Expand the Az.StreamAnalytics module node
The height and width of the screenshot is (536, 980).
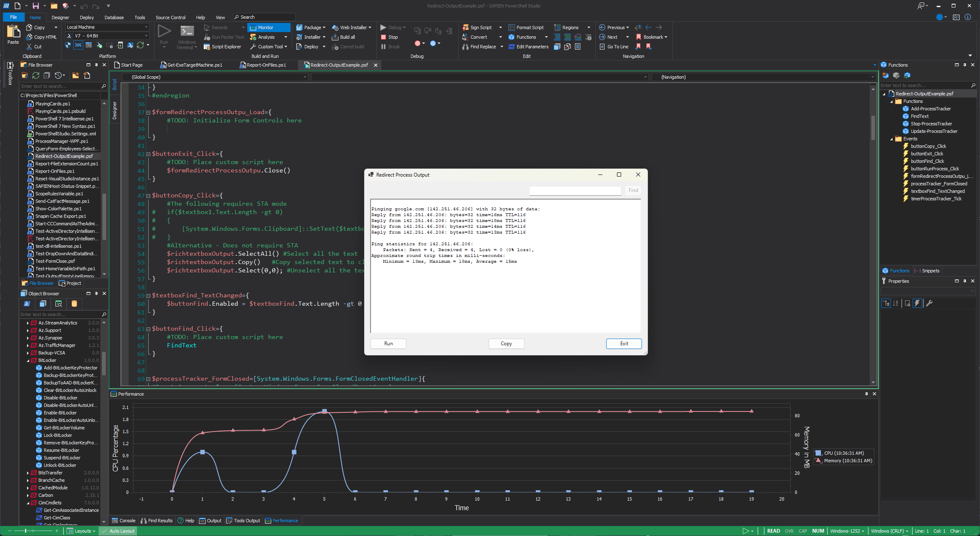[28, 323]
